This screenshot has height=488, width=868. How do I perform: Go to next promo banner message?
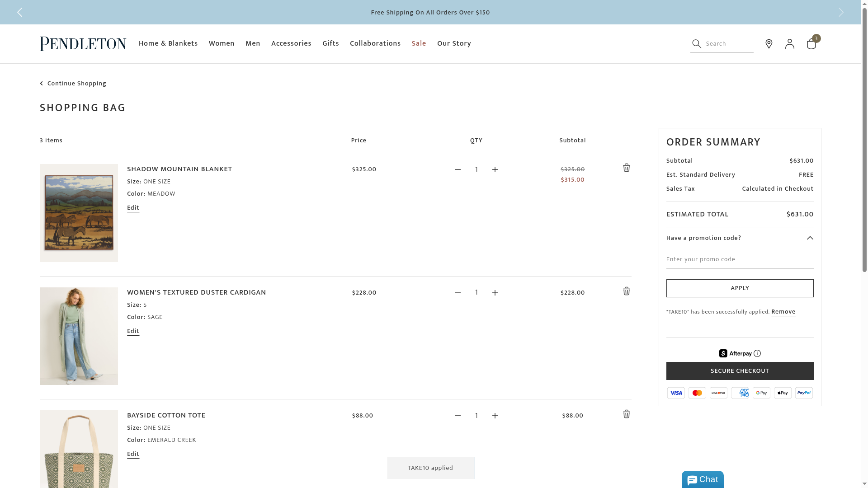(841, 12)
